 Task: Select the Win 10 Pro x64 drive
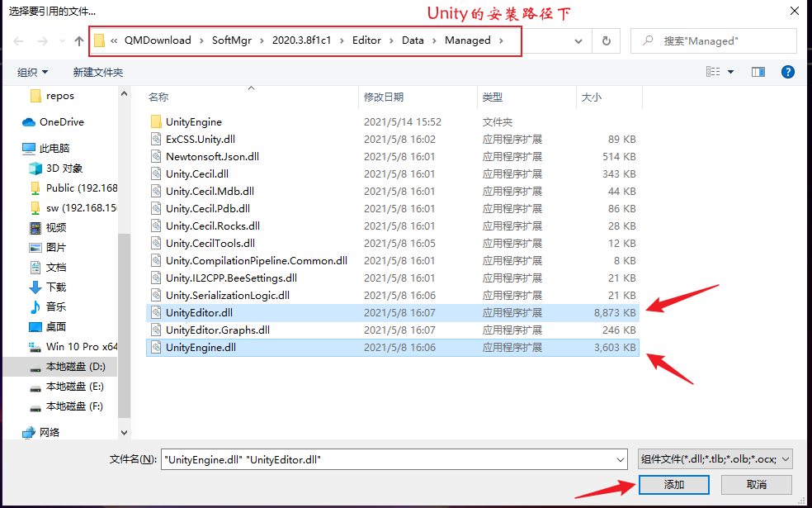coord(73,346)
